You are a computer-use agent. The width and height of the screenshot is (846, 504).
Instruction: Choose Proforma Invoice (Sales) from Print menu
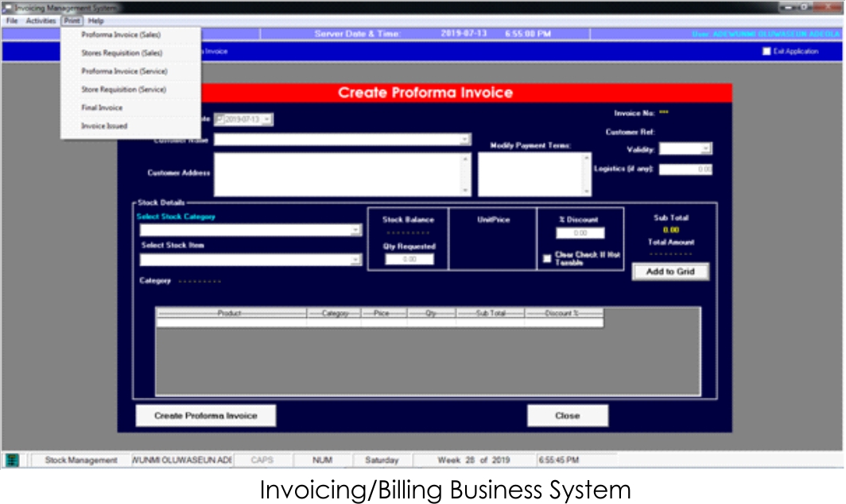coord(121,35)
